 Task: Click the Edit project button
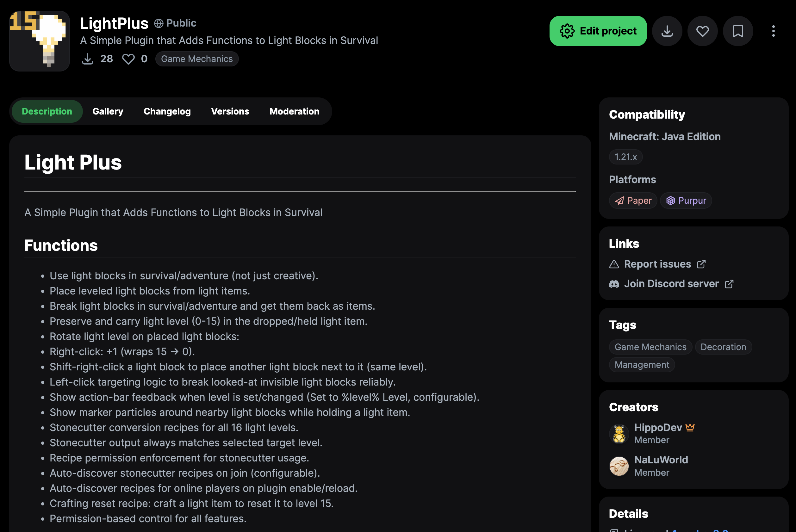(598, 31)
